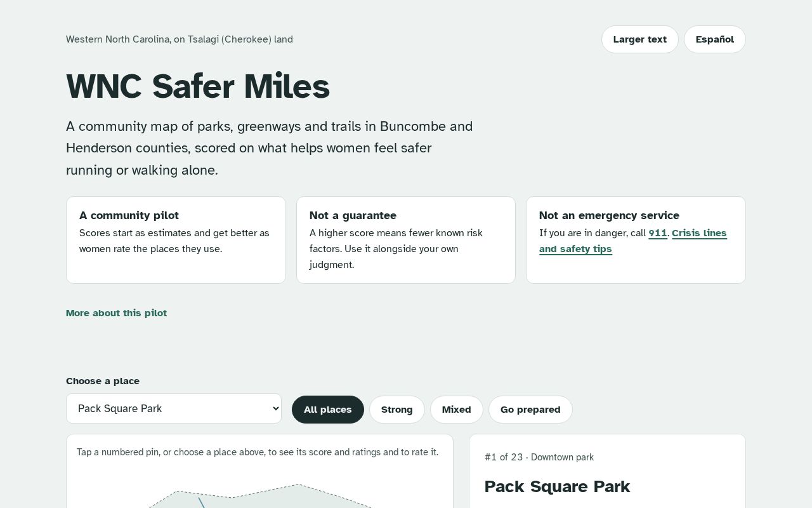The image size is (812, 508).
Task: Click the 'Choose a place' label
Action: click(x=103, y=381)
